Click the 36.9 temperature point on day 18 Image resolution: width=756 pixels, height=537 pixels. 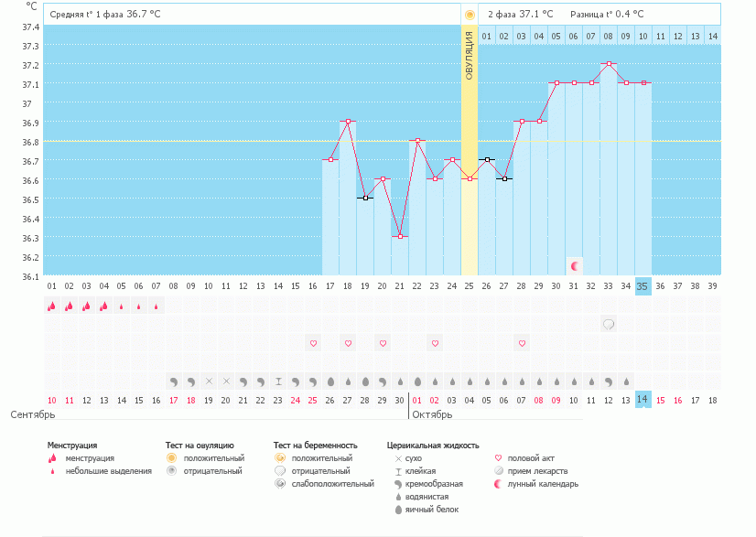coord(348,121)
